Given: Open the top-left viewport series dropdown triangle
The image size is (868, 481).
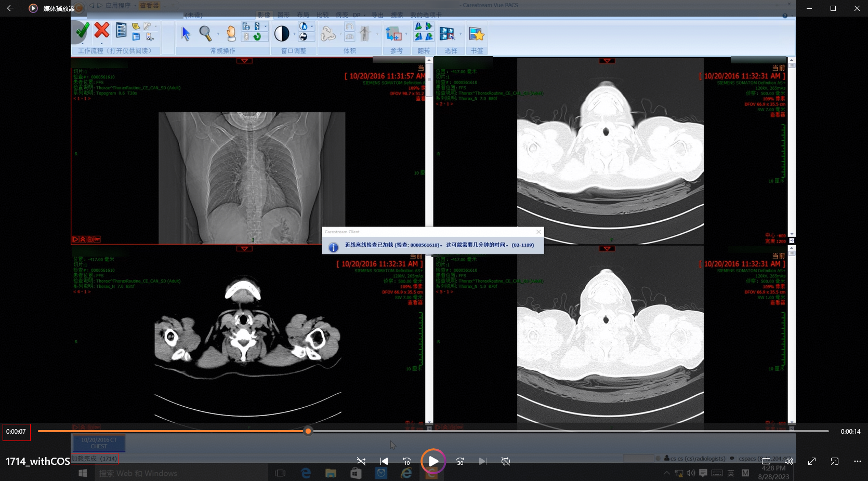Looking at the screenshot, I should point(244,61).
